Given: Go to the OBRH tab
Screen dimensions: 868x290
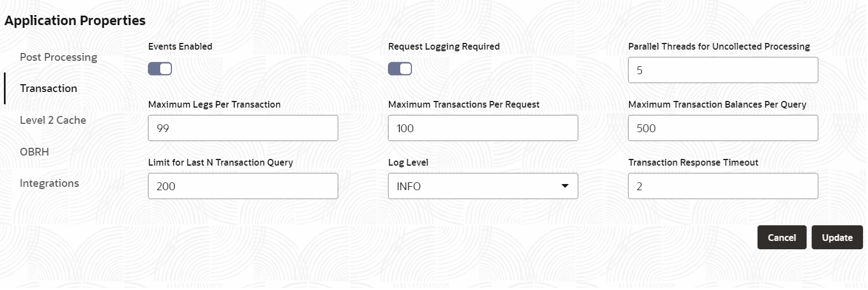Looking at the screenshot, I should tap(35, 152).
